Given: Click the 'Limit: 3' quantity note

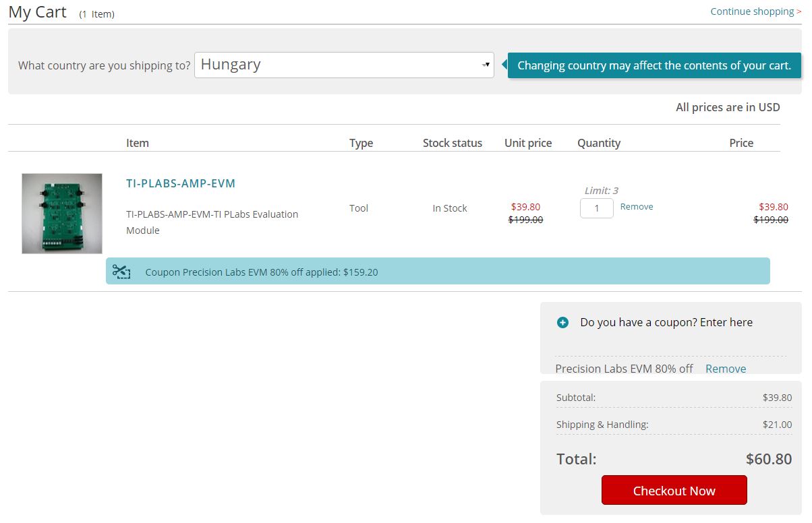Looking at the screenshot, I should pyautogui.click(x=602, y=191).
